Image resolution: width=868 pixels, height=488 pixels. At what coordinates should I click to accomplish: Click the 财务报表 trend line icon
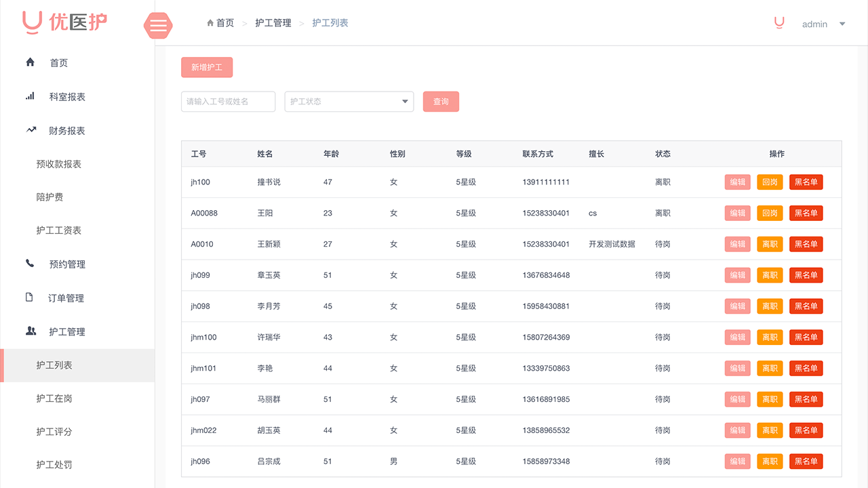click(30, 129)
